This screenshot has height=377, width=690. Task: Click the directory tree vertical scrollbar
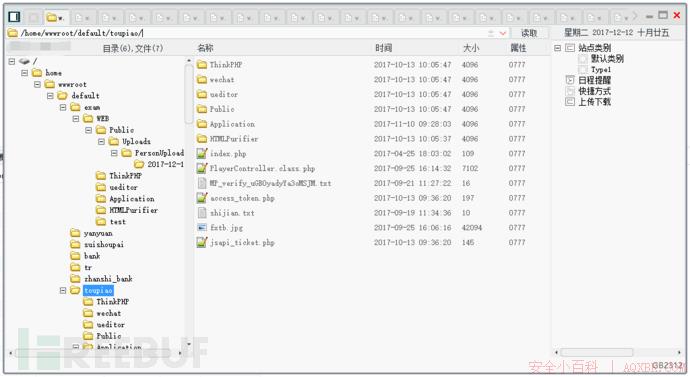[189, 93]
